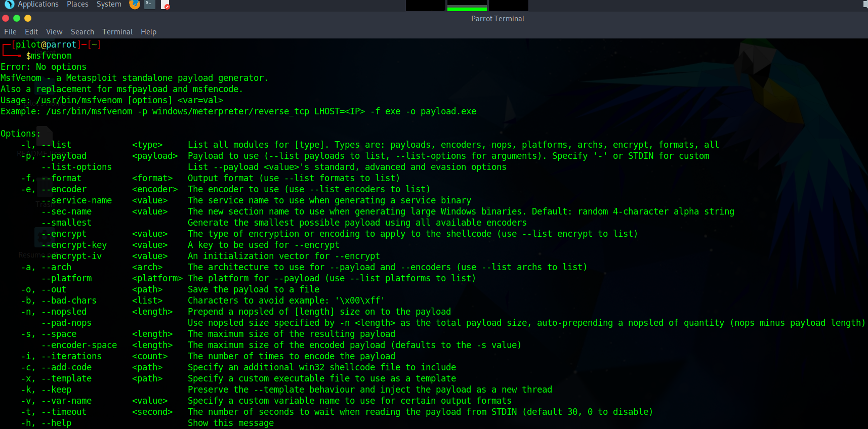Click the '--bad-chars' option text

pos(69,301)
